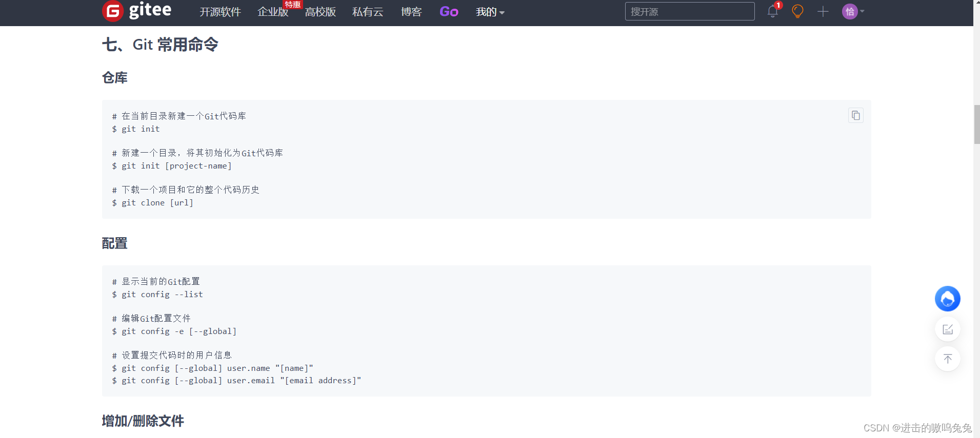Screen dimensions: 980x438
Task: Click comment '# 设置提交代码时的用户信息'
Action: coord(172,356)
